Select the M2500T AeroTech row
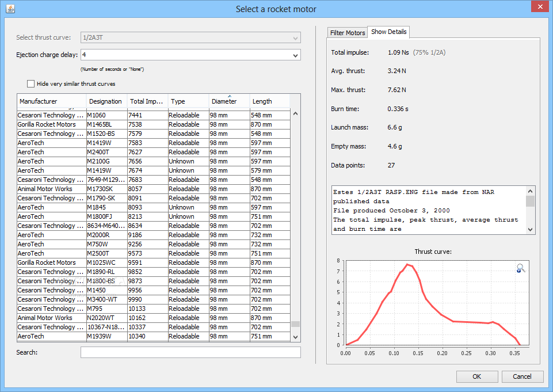 pos(154,253)
